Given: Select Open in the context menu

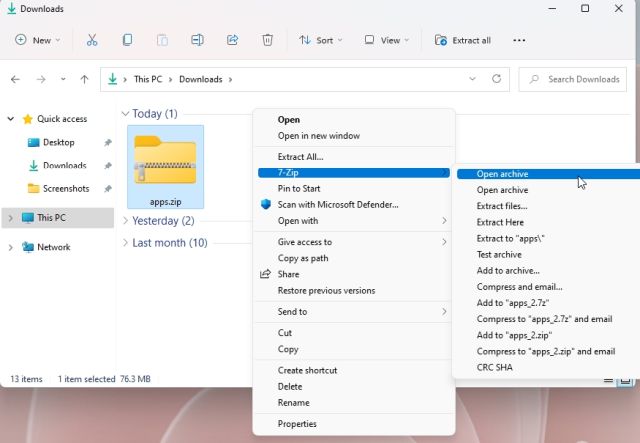Looking at the screenshot, I should click(353, 120).
